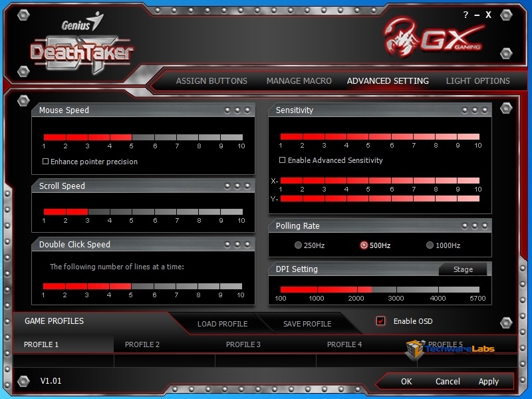
Task: Select the Advanced Setting tab
Action: coord(388,80)
